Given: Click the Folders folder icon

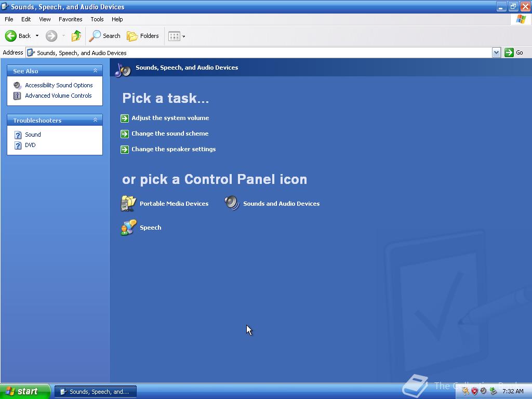Looking at the screenshot, I should tap(132, 36).
